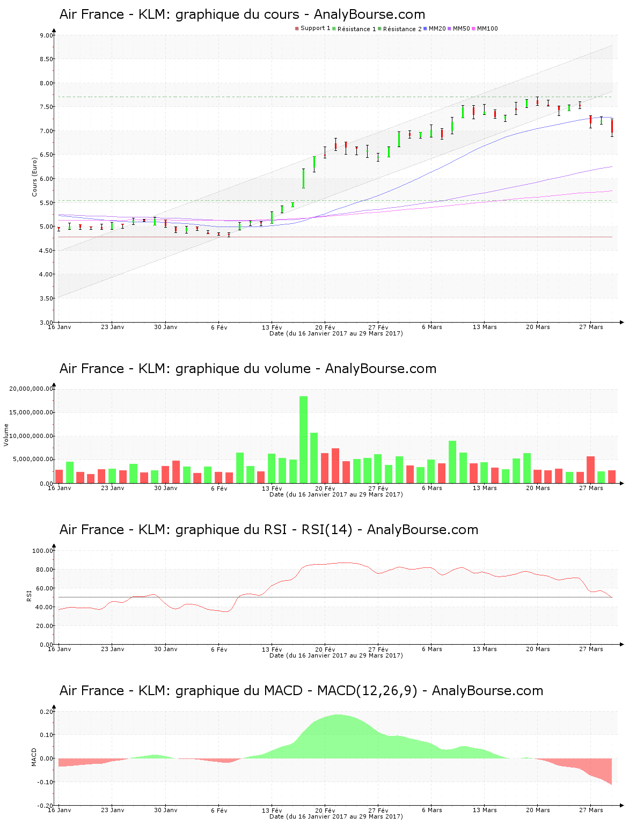The image size is (644, 832).
Task: Click the blue MM20 legend swatch
Action: coord(426,28)
